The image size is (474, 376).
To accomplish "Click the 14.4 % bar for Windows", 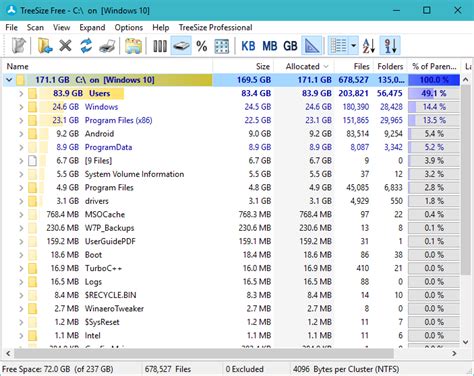I will point(434,107).
